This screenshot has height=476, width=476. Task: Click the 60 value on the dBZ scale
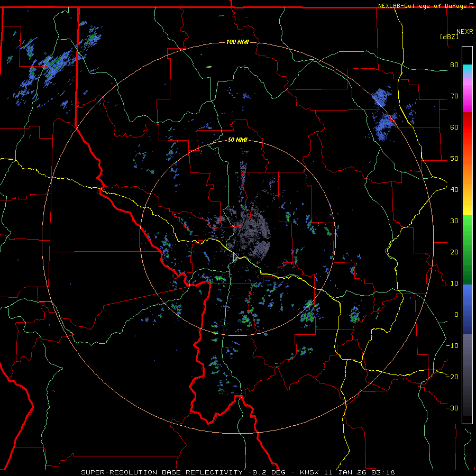coord(454,127)
